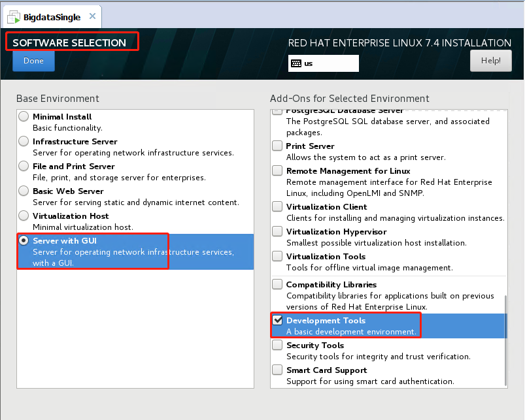Select the Virtualization Host radio button
The width and height of the screenshot is (525, 420).
(x=24, y=216)
